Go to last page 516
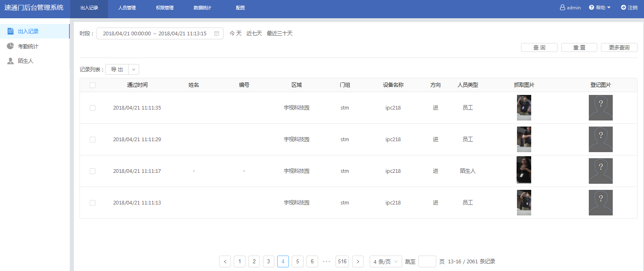Viewport: 644px width, 271px height. (x=342, y=262)
